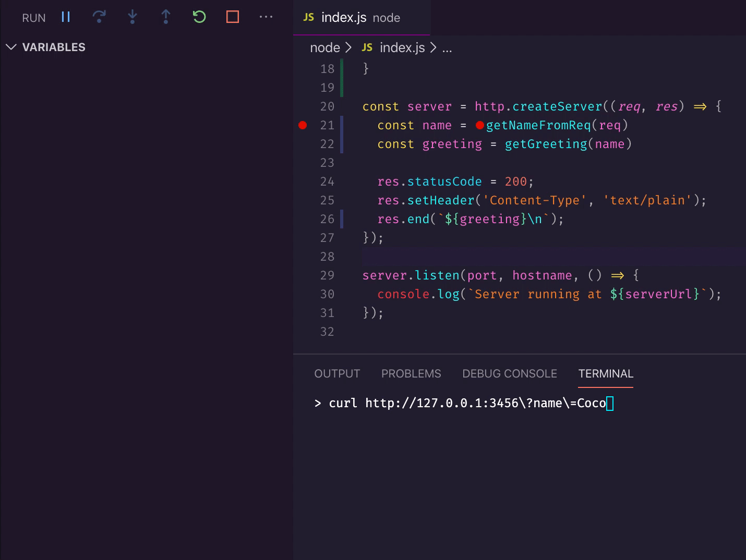Screen dimensions: 746x560
Task: Click index.js in the breadcrumb path
Action: (x=402, y=47)
